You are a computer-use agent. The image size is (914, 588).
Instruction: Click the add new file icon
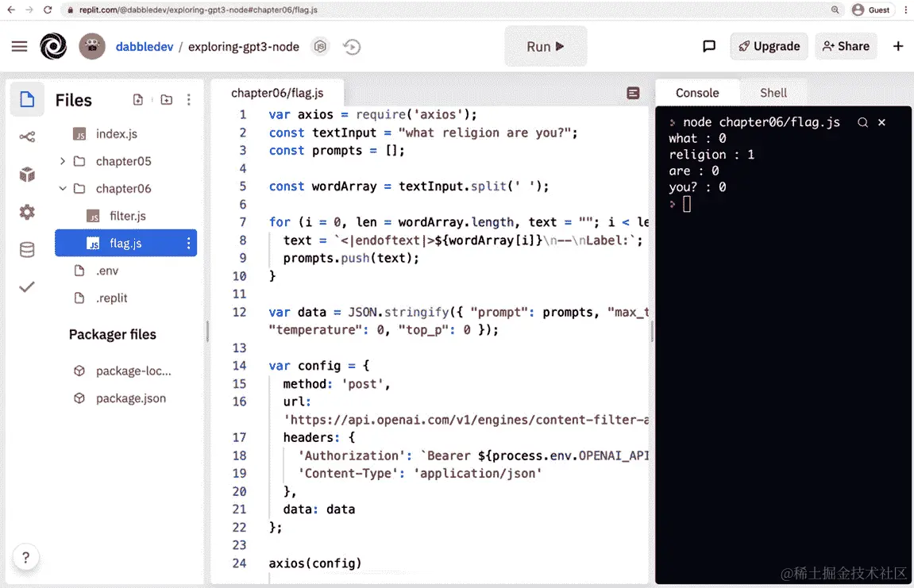click(137, 100)
